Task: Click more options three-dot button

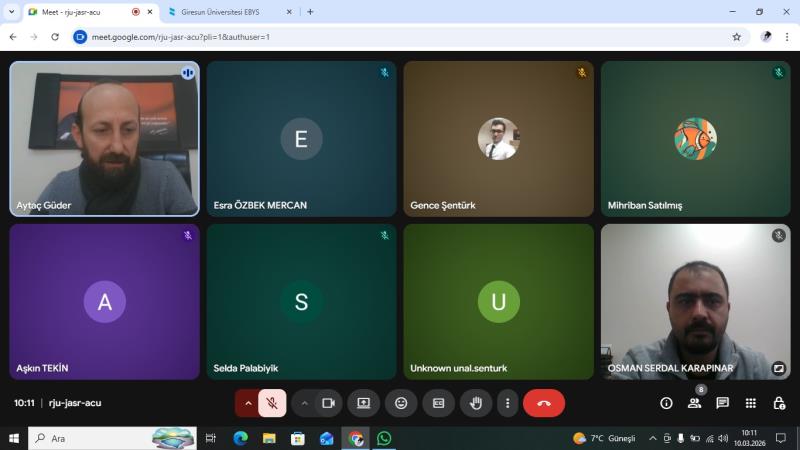Action: 507,403
